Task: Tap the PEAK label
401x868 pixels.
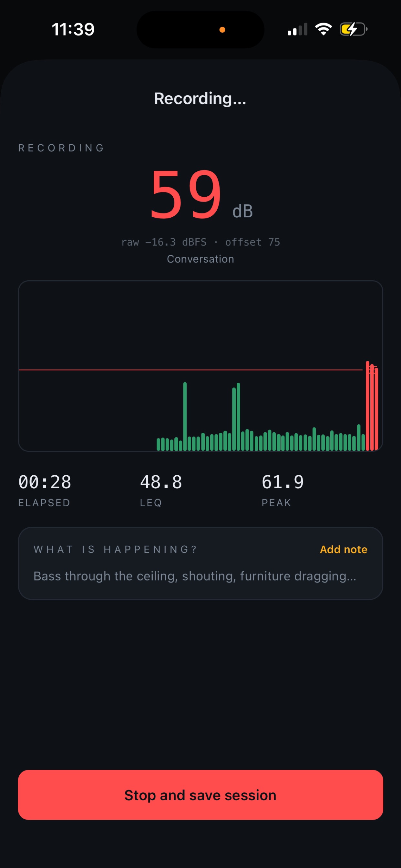Action: pos(276,503)
